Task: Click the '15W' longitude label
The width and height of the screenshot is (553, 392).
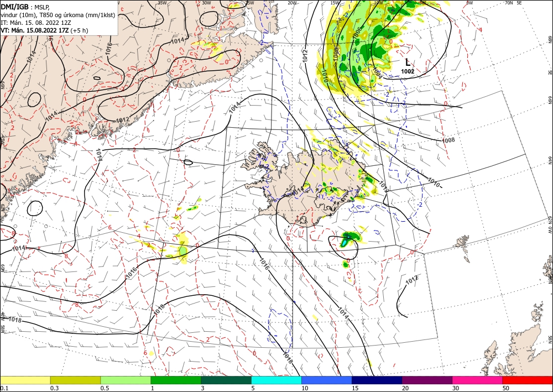Action: 335,3
